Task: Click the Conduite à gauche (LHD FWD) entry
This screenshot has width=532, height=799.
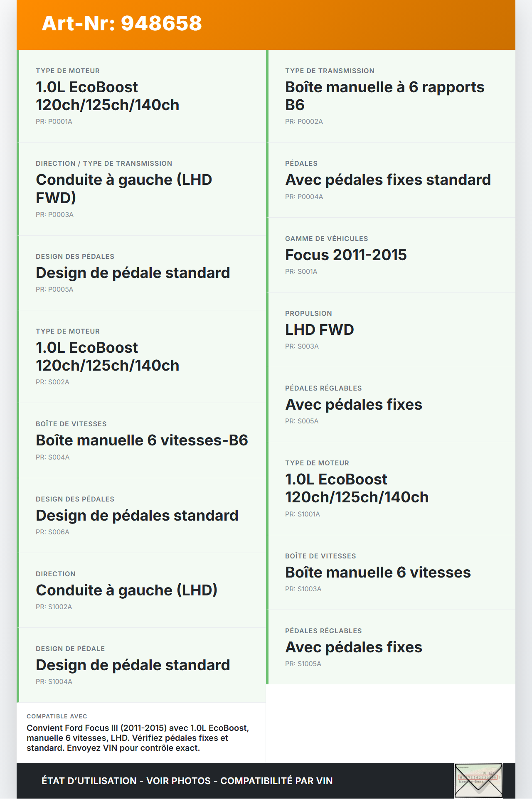Action: 141,189
